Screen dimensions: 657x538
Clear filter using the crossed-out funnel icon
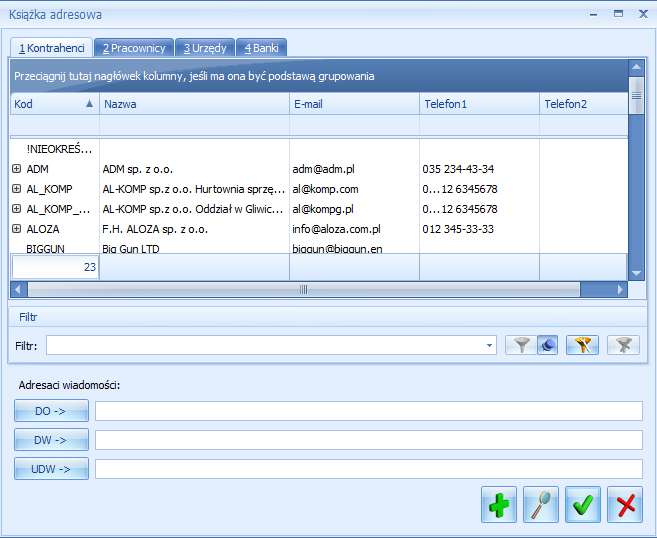(x=624, y=345)
